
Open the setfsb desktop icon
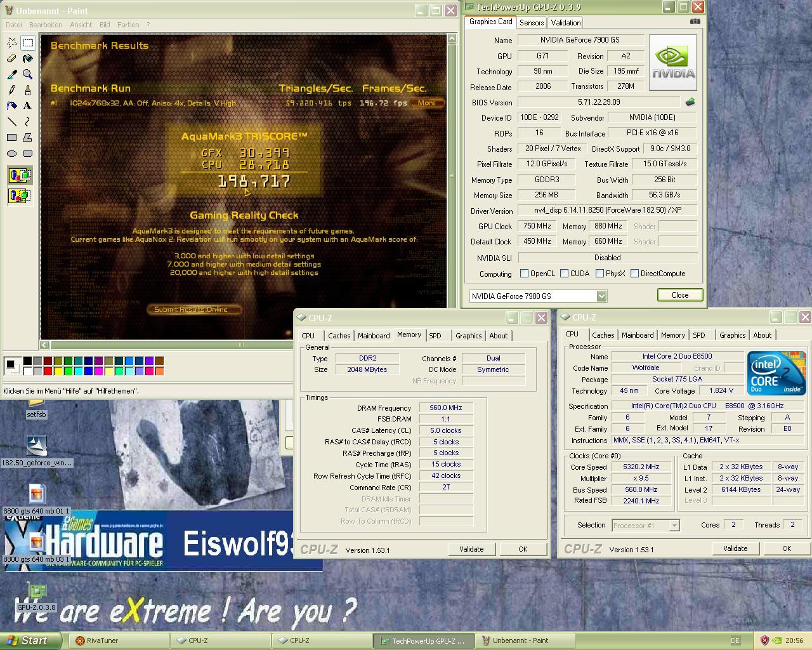pos(36,409)
